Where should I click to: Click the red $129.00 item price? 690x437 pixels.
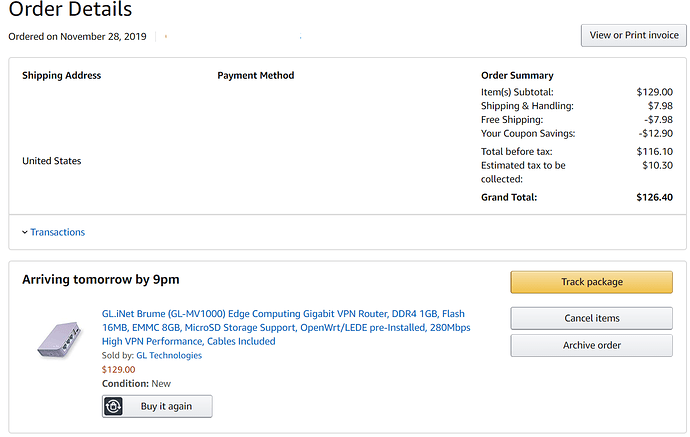119,369
